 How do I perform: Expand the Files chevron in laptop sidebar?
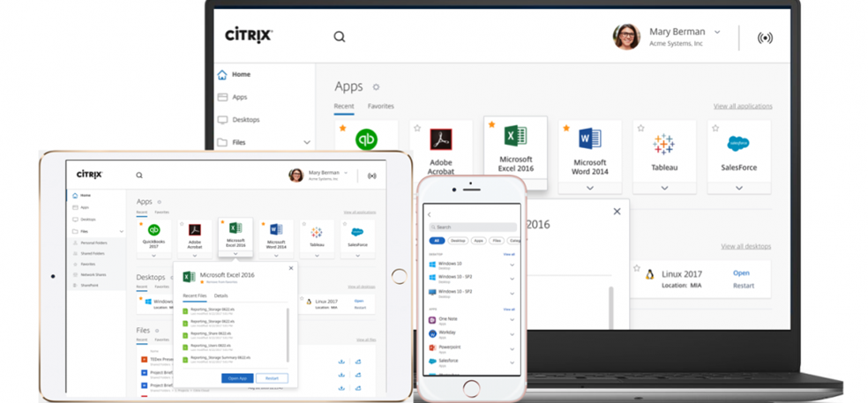coord(307,142)
